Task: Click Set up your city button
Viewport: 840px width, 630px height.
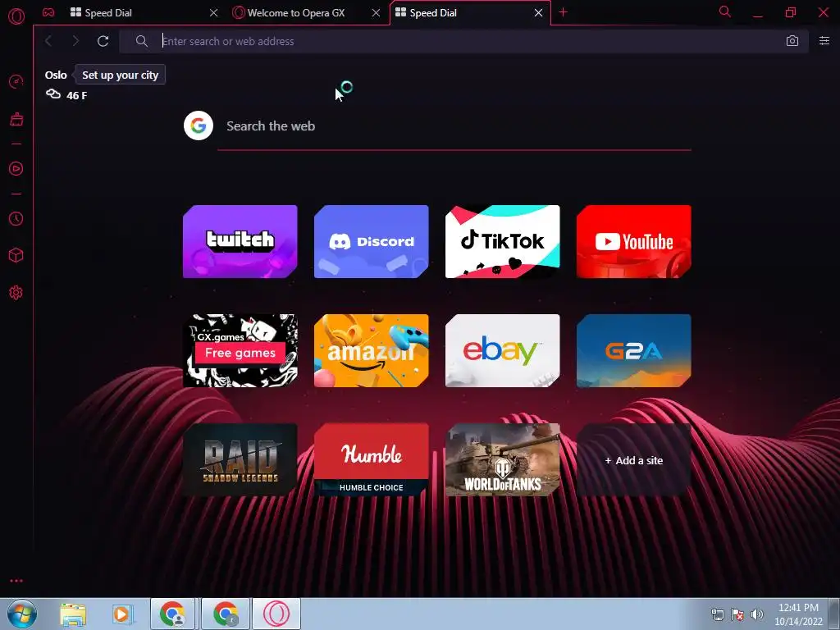Action: [120, 75]
